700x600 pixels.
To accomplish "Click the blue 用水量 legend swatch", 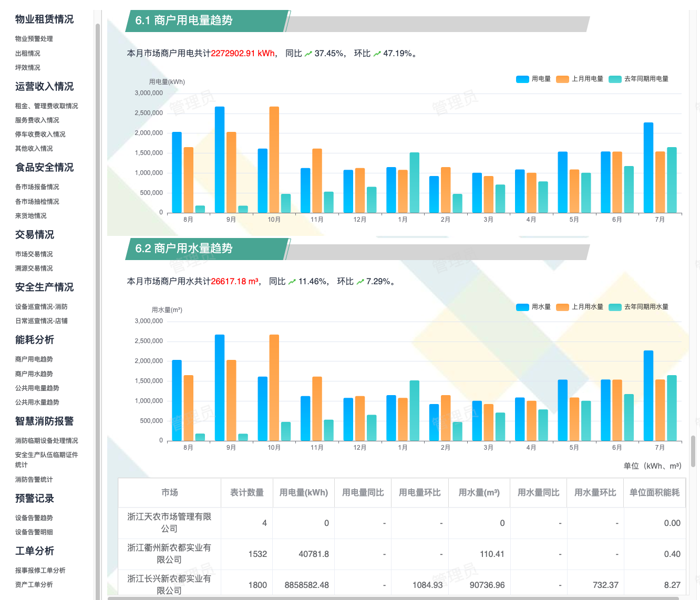I will (522, 307).
